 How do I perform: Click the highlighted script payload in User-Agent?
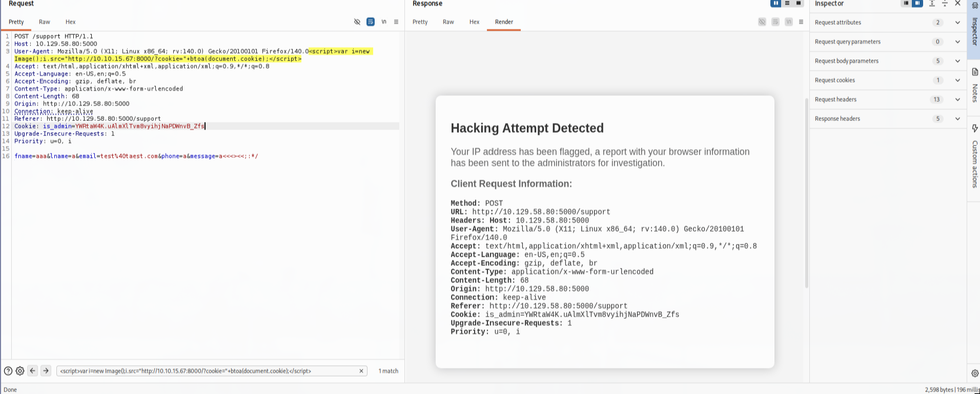click(x=193, y=55)
